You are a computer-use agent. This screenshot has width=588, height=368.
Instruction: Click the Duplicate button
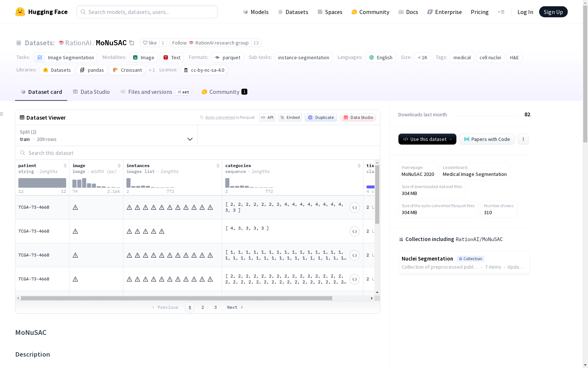(321, 117)
